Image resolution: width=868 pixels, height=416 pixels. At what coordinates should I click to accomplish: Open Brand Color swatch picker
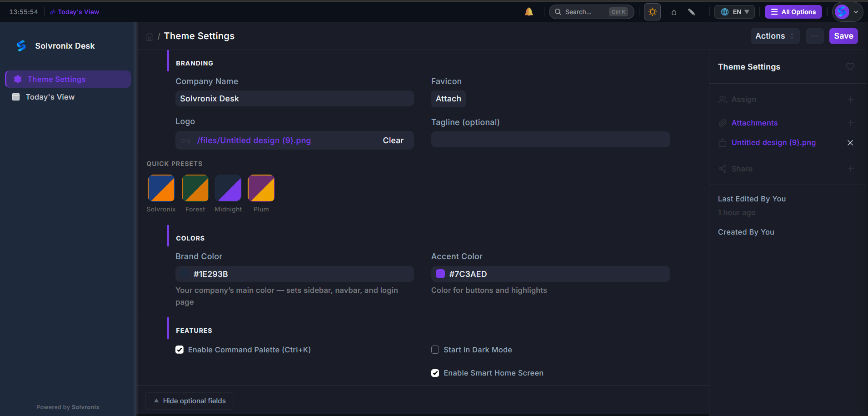(185, 274)
